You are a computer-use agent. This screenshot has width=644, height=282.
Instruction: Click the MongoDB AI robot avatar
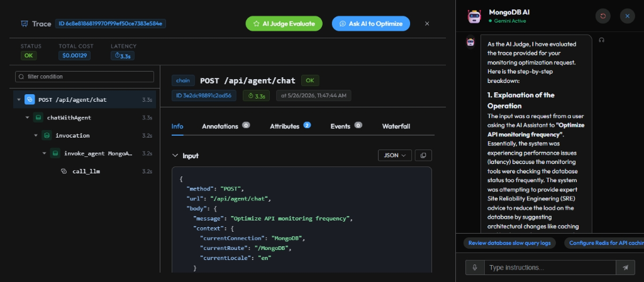click(x=474, y=16)
